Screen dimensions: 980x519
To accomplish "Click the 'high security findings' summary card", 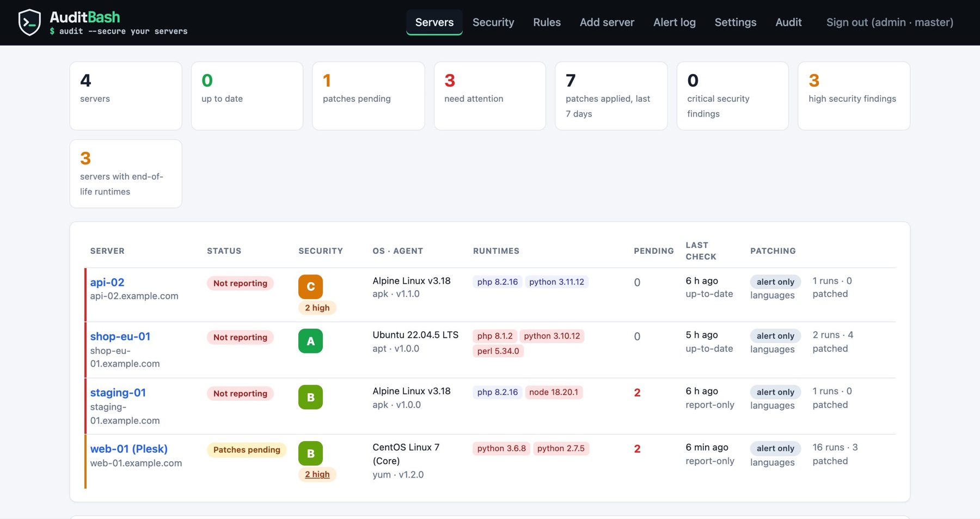I will 854,96.
